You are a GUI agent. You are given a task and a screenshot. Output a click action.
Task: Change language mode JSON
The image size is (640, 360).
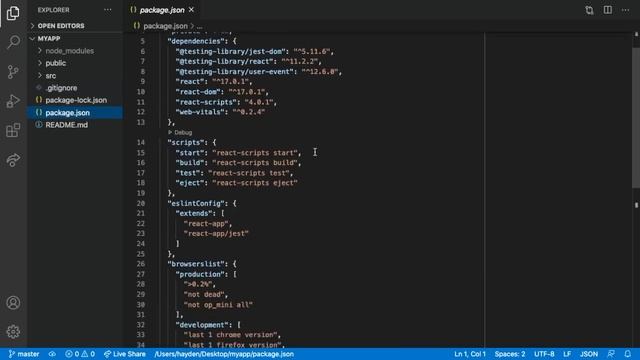589,354
